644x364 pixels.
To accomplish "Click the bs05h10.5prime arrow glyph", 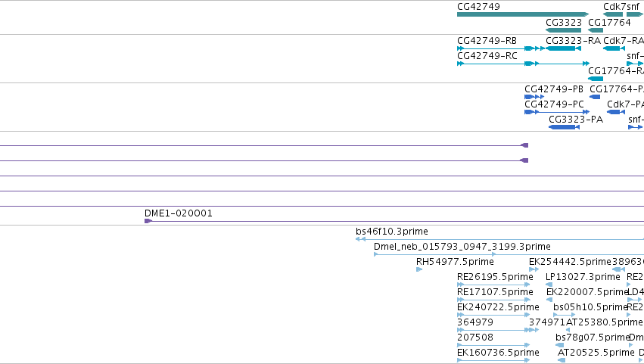I will pyautogui.click(x=564, y=315).
